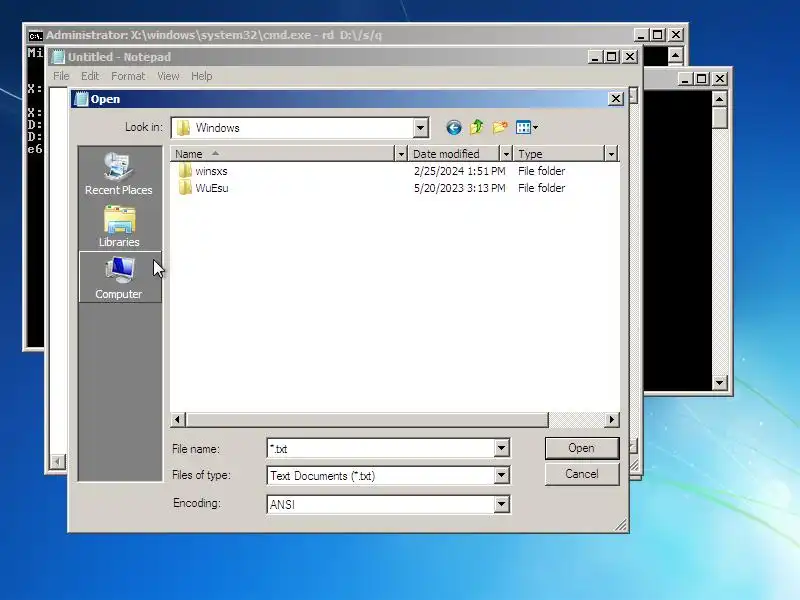Click the WuEsu date 5/20/2023 3:13 PM
The image size is (800, 600).
click(459, 188)
